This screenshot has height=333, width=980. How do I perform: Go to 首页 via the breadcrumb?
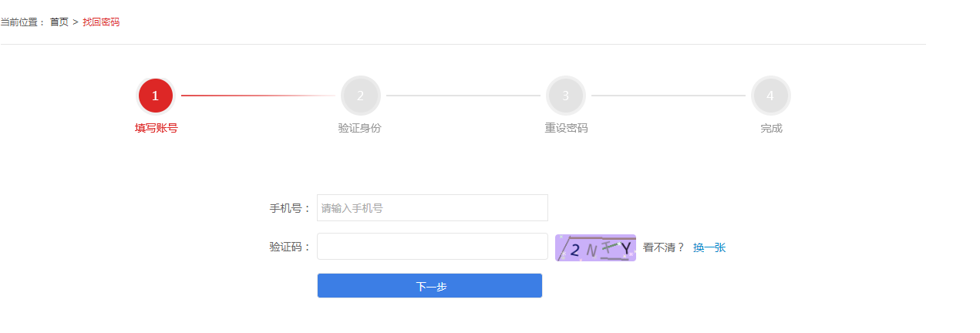(59, 22)
